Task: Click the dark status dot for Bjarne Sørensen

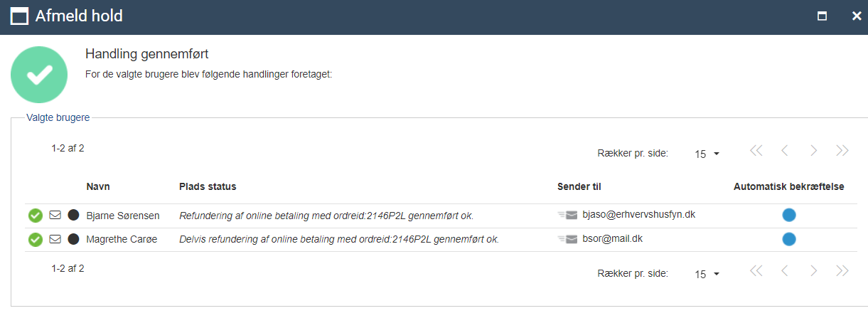Action: 73,215
